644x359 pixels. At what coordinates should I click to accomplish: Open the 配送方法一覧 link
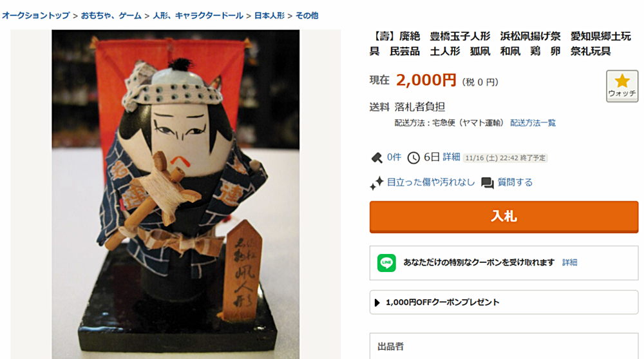coord(533,123)
